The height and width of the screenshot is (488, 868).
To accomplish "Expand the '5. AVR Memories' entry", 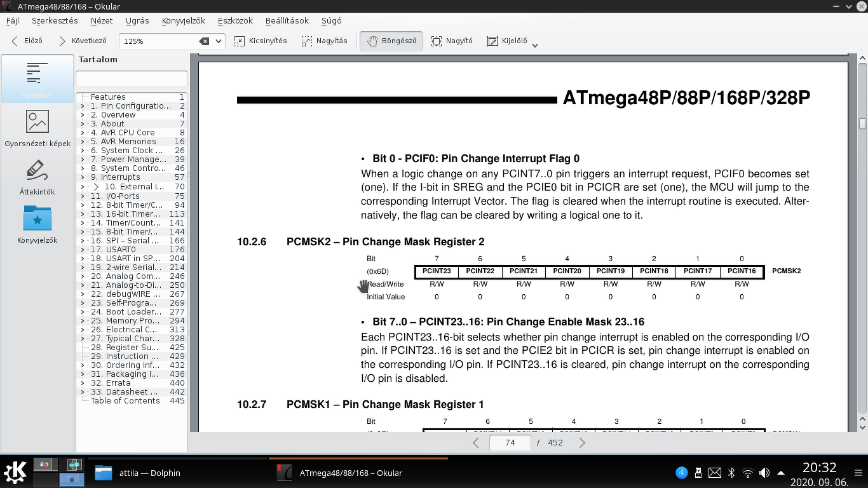I will coord(83,142).
